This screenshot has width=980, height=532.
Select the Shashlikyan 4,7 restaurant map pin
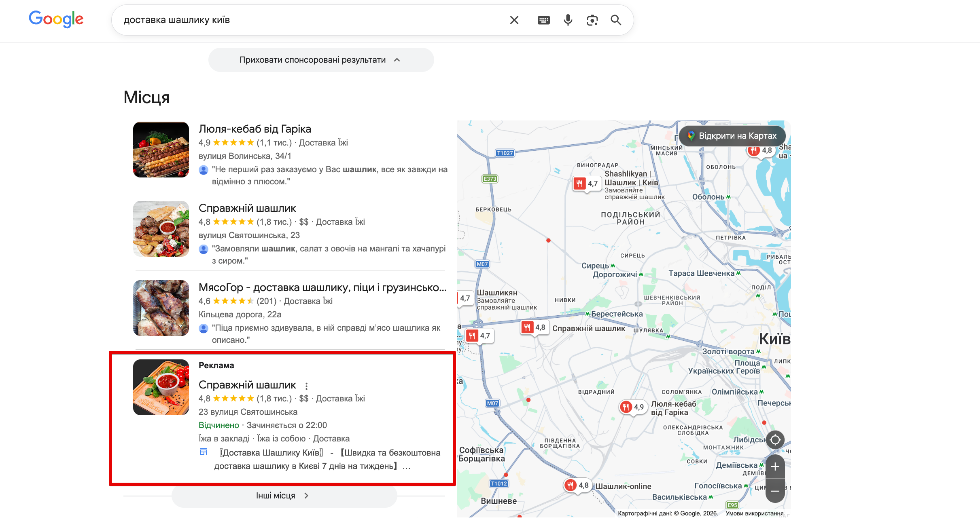586,184
